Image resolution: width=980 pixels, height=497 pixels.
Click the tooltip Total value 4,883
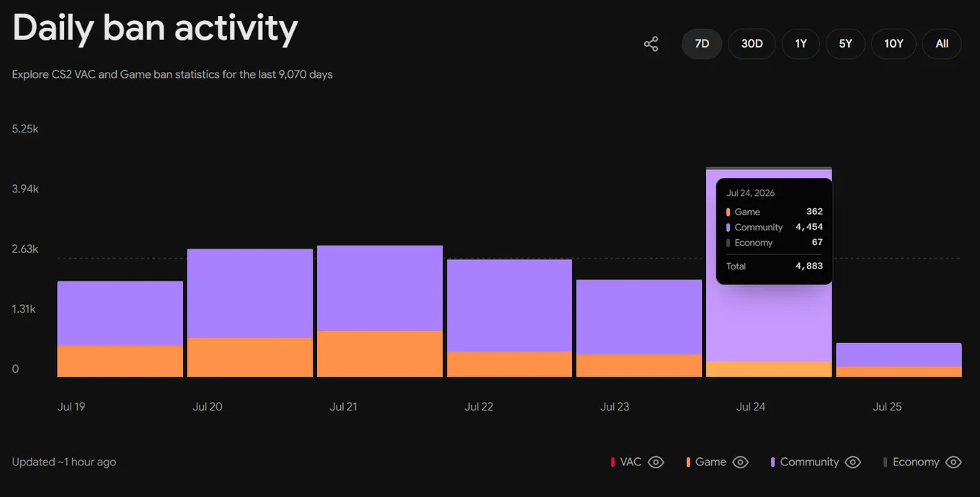[809, 267]
